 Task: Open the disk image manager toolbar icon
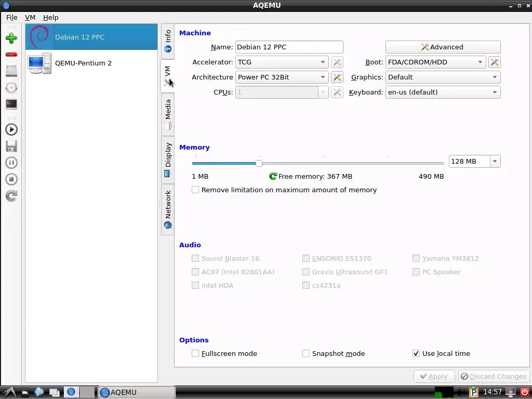click(11, 71)
